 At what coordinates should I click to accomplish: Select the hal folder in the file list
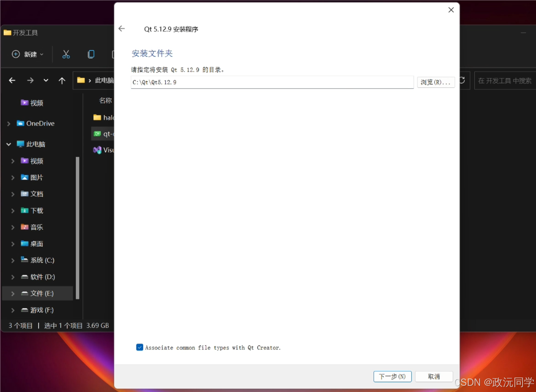click(x=103, y=117)
